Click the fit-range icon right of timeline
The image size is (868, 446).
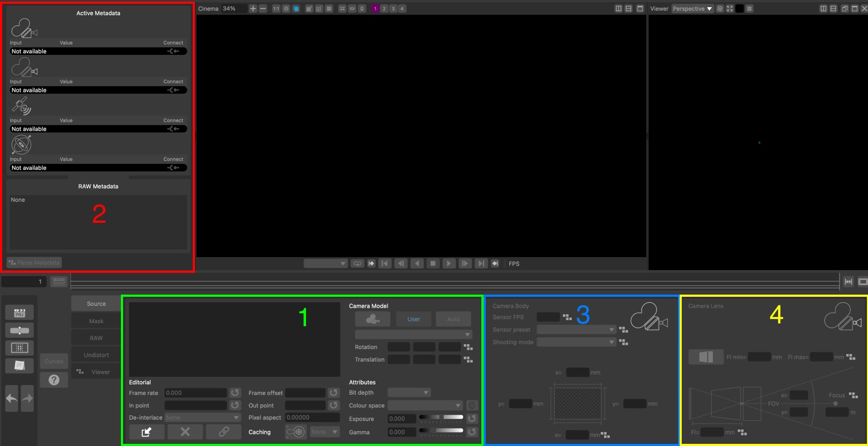(x=848, y=282)
